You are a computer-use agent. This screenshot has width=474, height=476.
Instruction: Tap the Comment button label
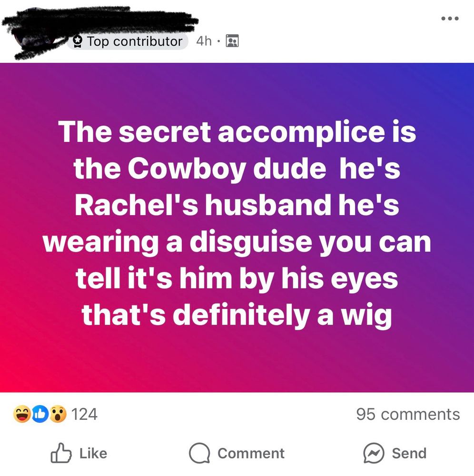(251, 454)
